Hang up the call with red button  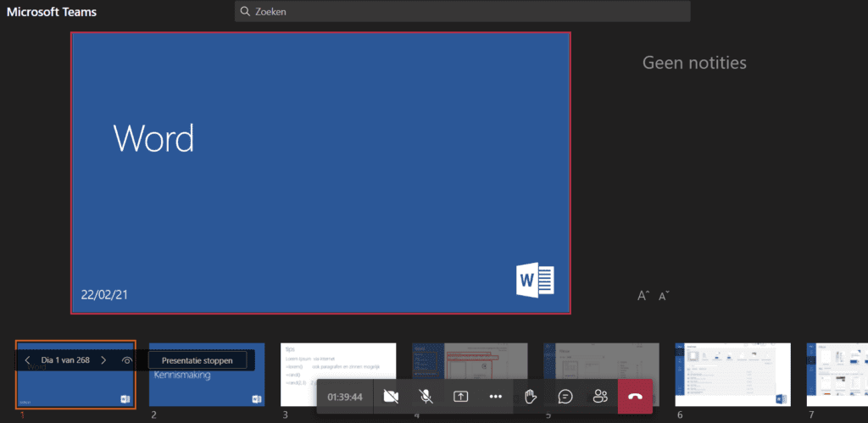point(635,397)
